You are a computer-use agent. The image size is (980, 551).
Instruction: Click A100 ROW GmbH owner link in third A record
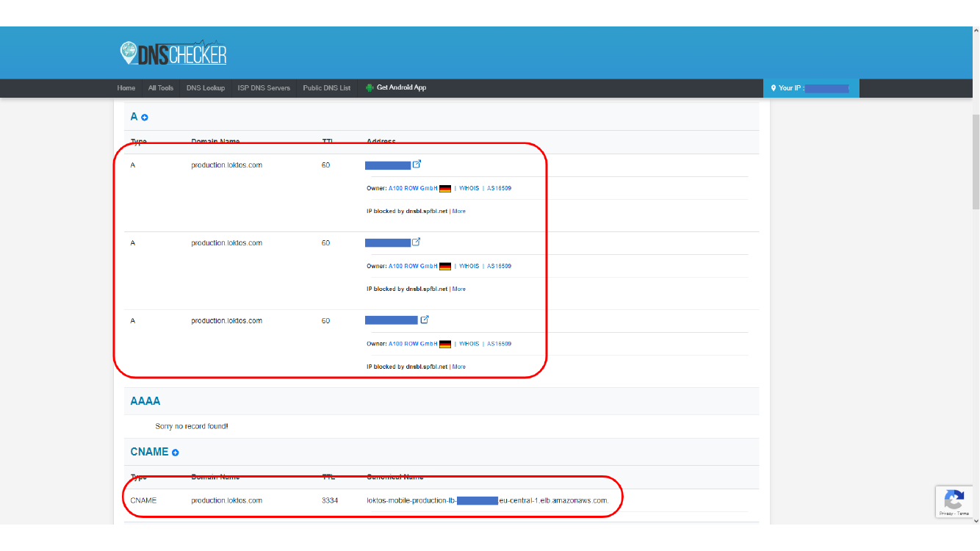pos(413,345)
